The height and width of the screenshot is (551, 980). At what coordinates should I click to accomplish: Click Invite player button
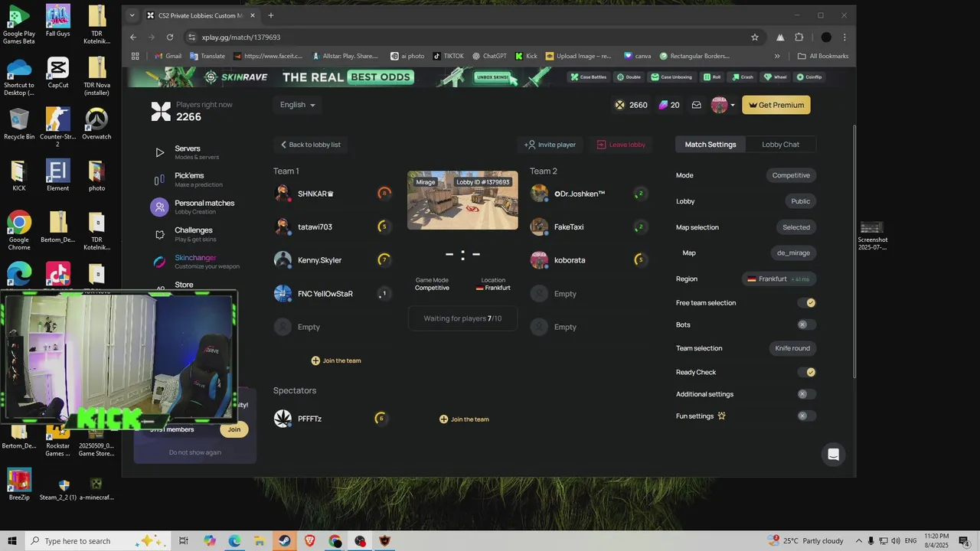click(x=550, y=145)
